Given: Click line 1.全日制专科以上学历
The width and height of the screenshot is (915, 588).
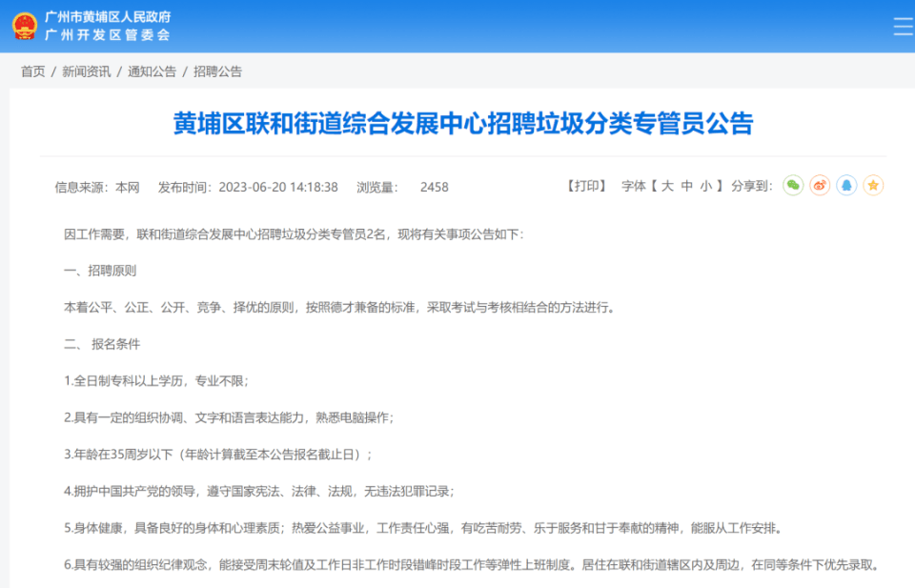Looking at the screenshot, I should point(156,381).
